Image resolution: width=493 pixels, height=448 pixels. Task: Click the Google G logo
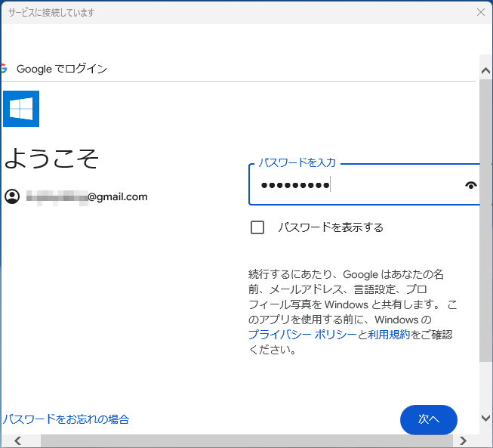pyautogui.click(x=4, y=68)
